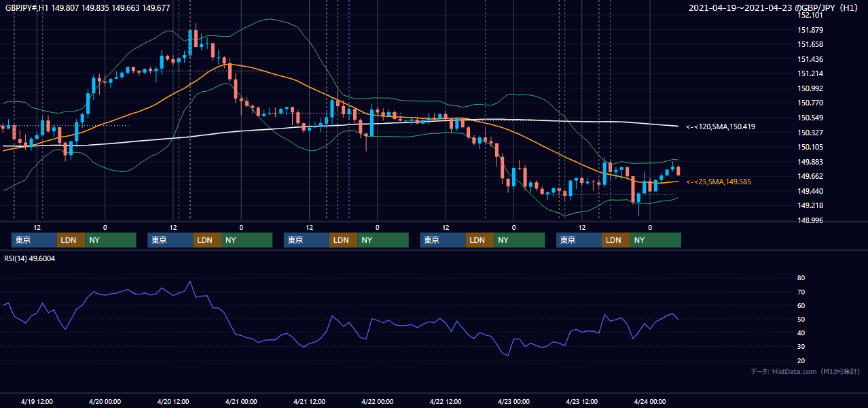Click price axis value 150.327
The height and width of the screenshot is (408, 868).
point(810,133)
